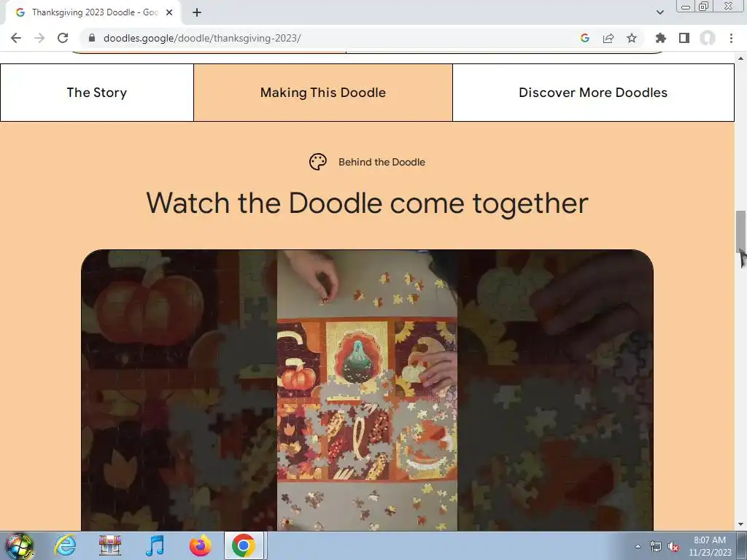The height and width of the screenshot is (560, 747).
Task: Open the Chrome profile avatar
Action: (x=708, y=38)
